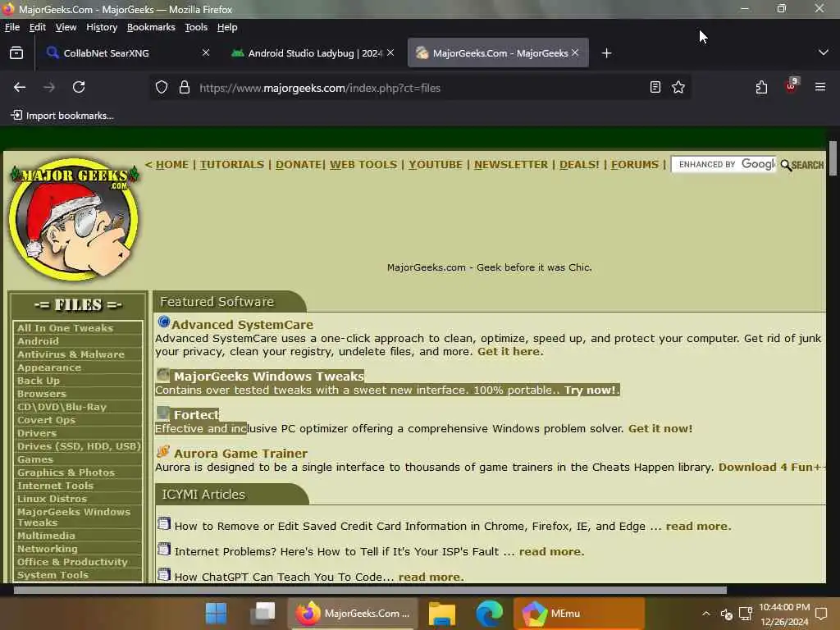Open the TUTORIALS navigation link
Viewport: 840px width, 630px height.
232,164
